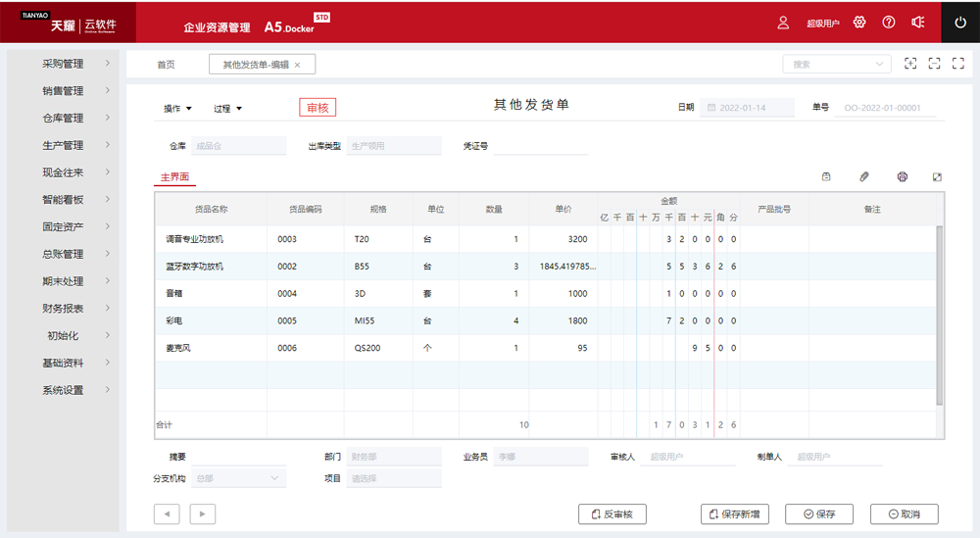
Task: Click the 凭证号 input field
Action: coord(540,146)
